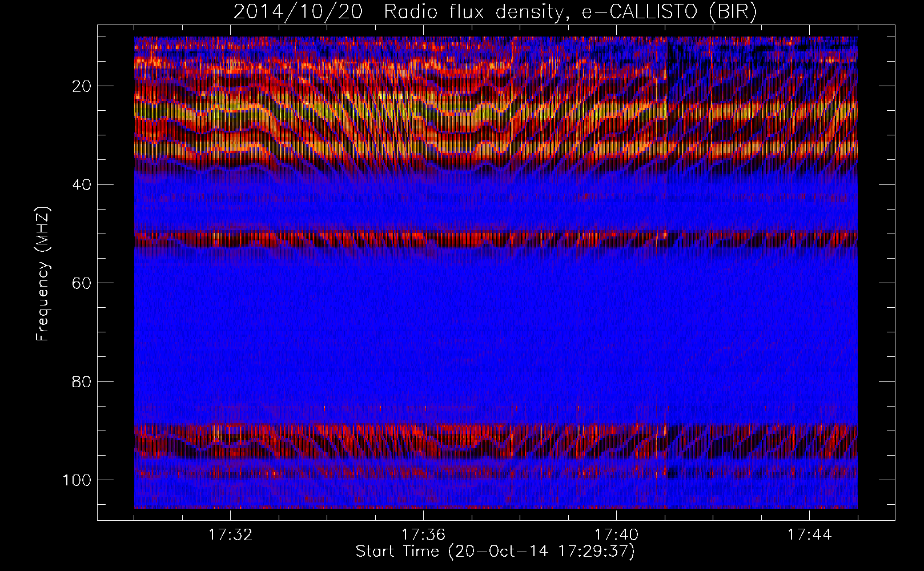Click the 'Frequency (MHZ)' axis label
Viewport: 924px width, 571px height.
43,274
